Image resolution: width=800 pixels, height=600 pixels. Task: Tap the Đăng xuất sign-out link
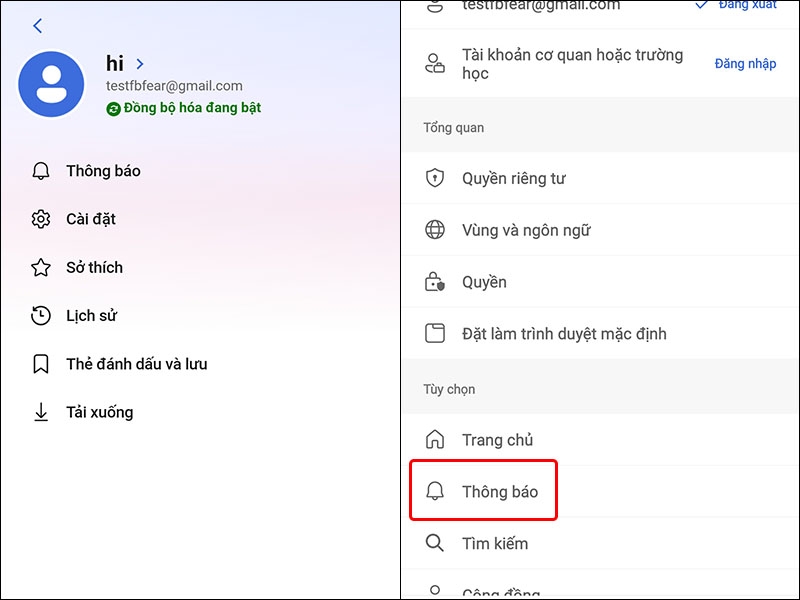747,5
